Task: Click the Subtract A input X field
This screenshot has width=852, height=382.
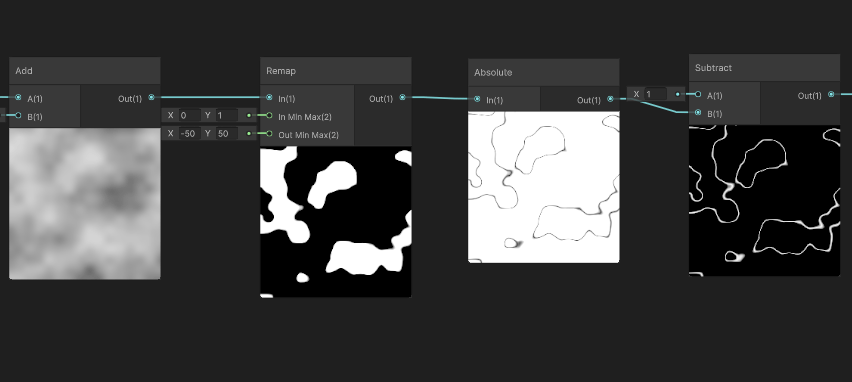Action: click(x=655, y=94)
